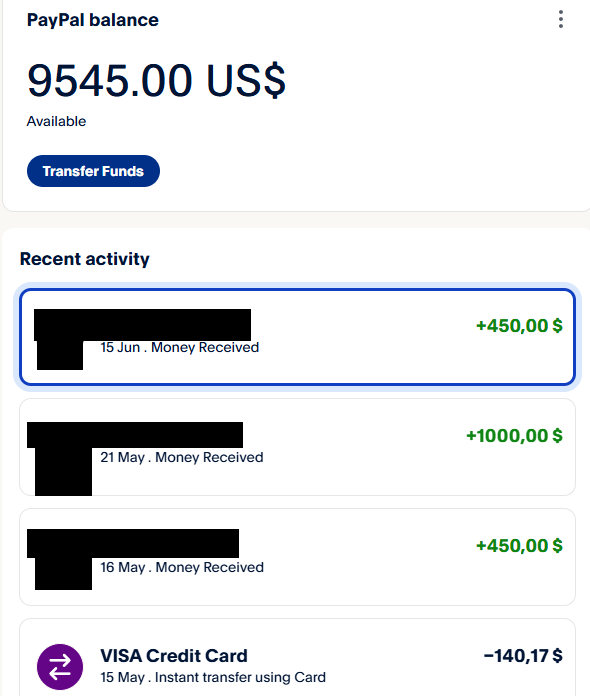The image size is (590, 696).
Task: Click the +450,00 $ amount from 16 May
Action: pyautogui.click(x=519, y=546)
